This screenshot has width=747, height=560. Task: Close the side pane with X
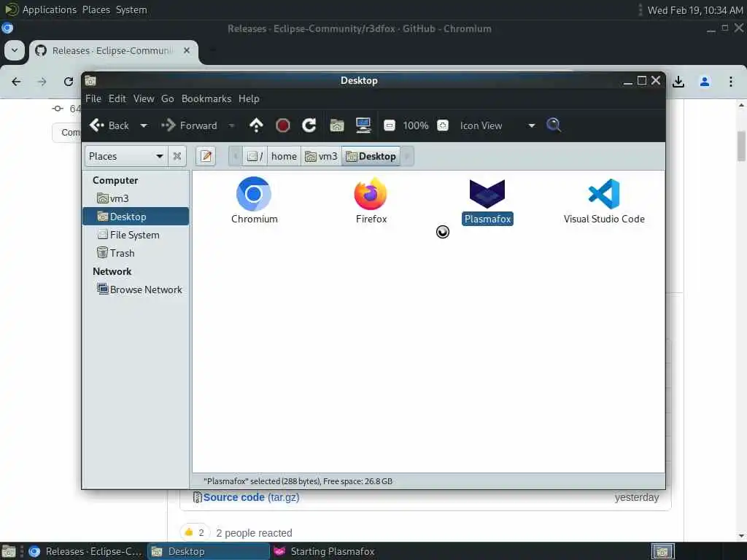pos(177,156)
